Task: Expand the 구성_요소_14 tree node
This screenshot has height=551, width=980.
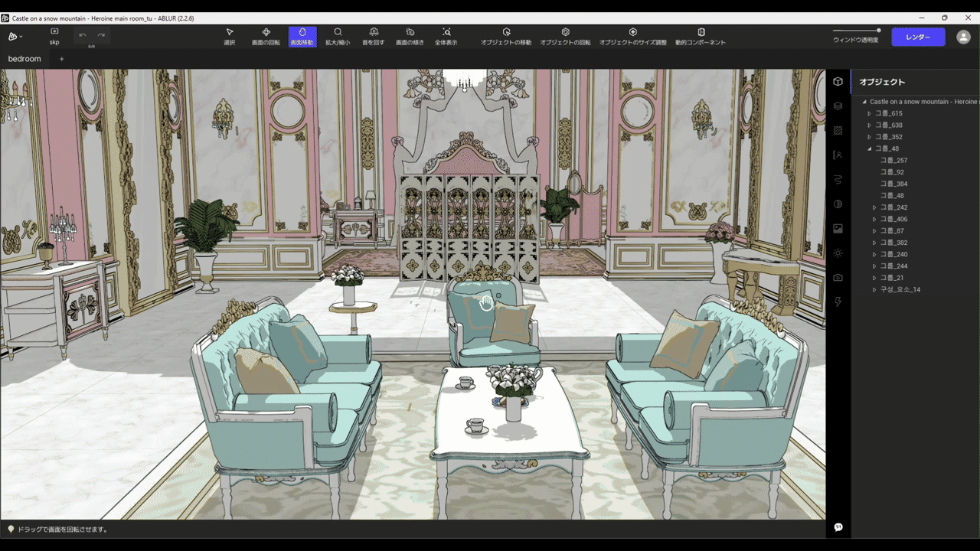Action: click(875, 289)
